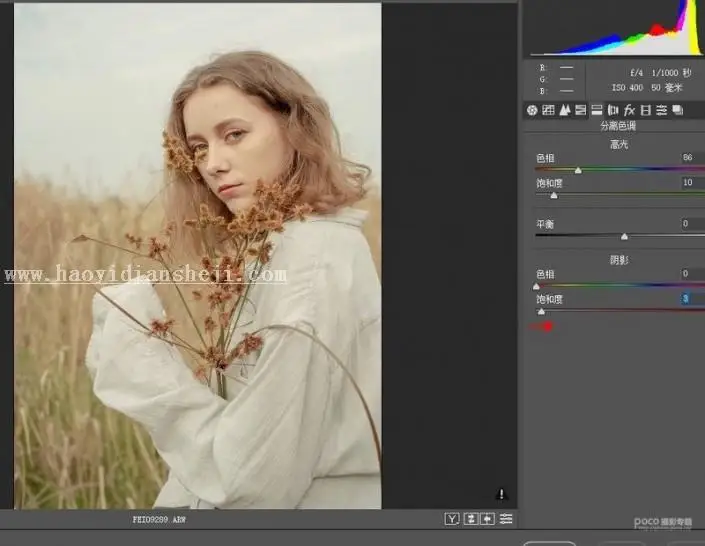Screen dimensions: 705x546
Task: Adjust the 阴影 饱和度 saturation slider
Action: coord(541,311)
